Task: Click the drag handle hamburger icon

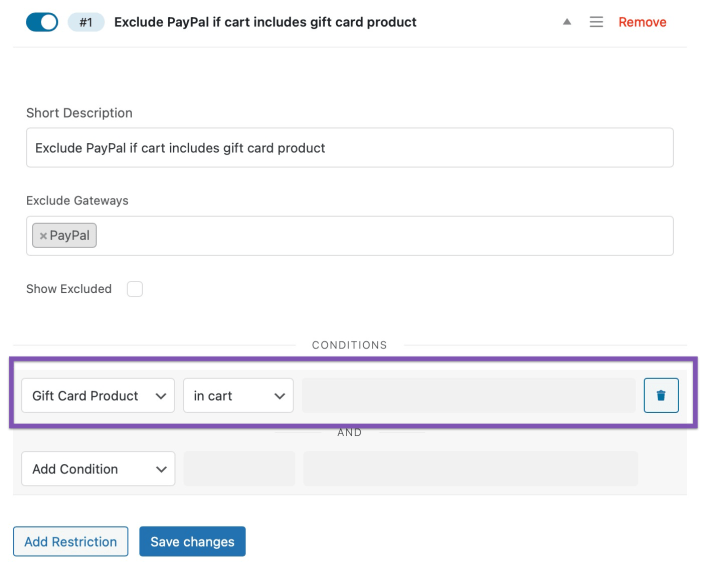Action: (x=596, y=22)
